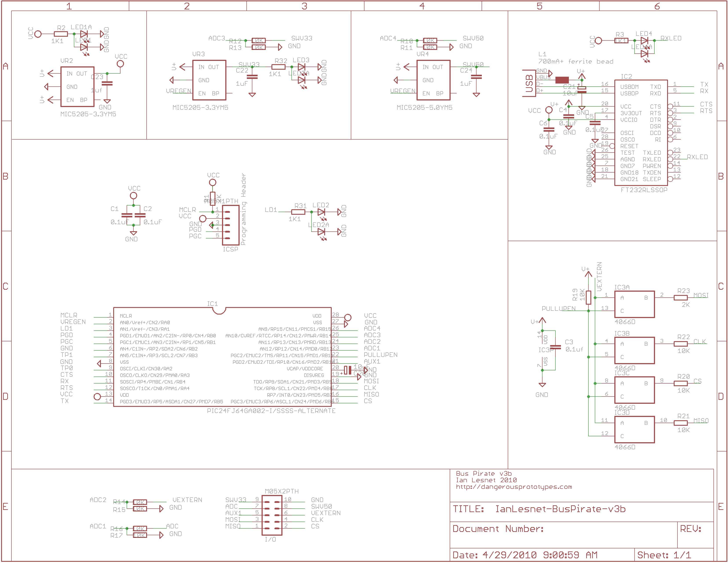Screen dimensions: 728x564
Task: Select the LED1A diode symbol
Action: tap(84, 34)
